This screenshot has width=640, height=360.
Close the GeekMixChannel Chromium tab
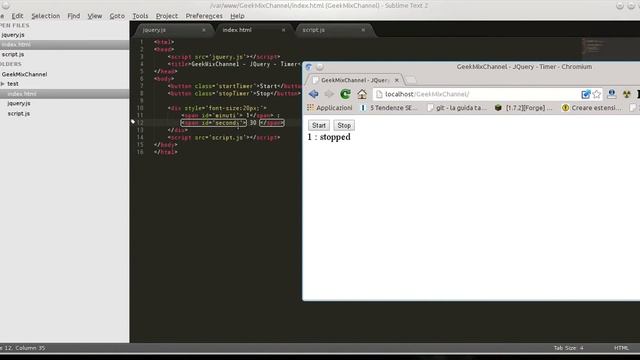tap(396, 80)
